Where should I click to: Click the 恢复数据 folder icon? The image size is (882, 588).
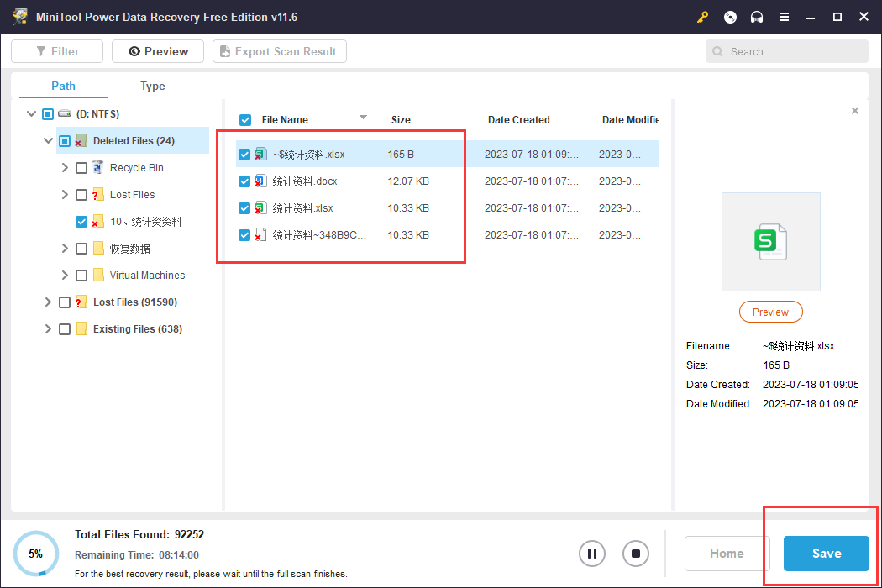(x=98, y=248)
